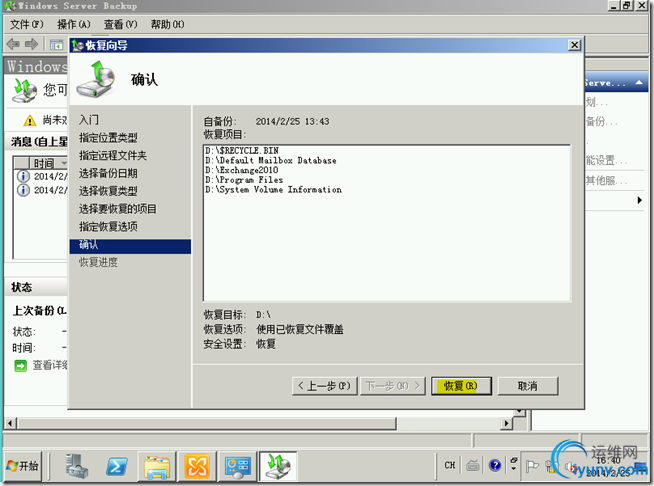The image size is (654, 486).
Task: Click the 恢复(R) button
Action: [461, 386]
